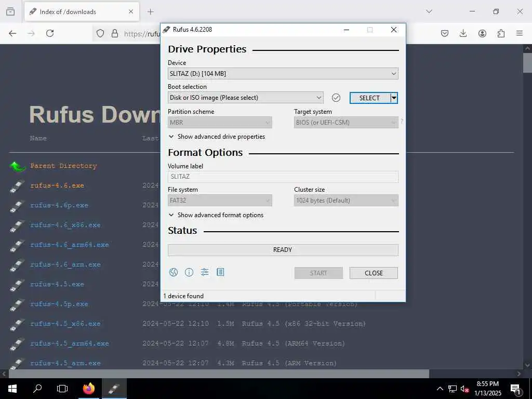Open notification center icon
This screenshot has width=532, height=399.
pos(516,389)
